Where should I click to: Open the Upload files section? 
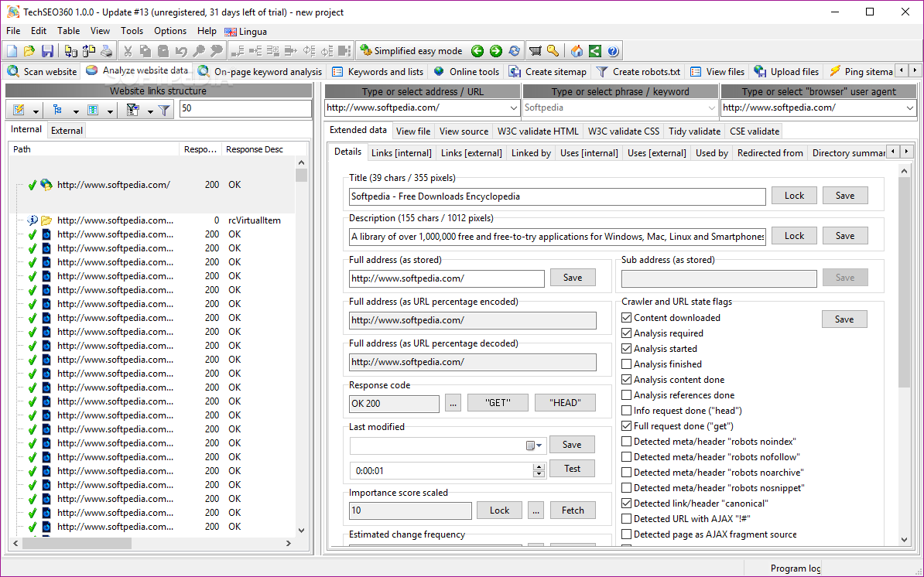tap(786, 71)
